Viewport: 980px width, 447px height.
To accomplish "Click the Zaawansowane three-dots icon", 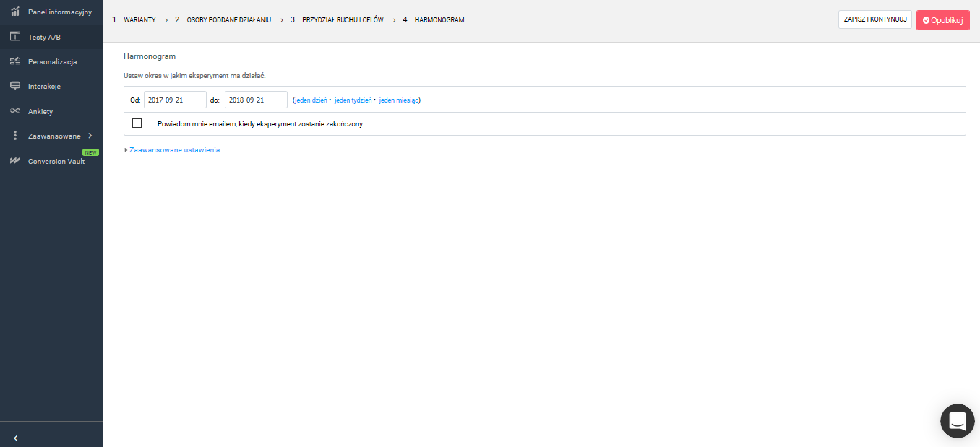I will (x=15, y=136).
